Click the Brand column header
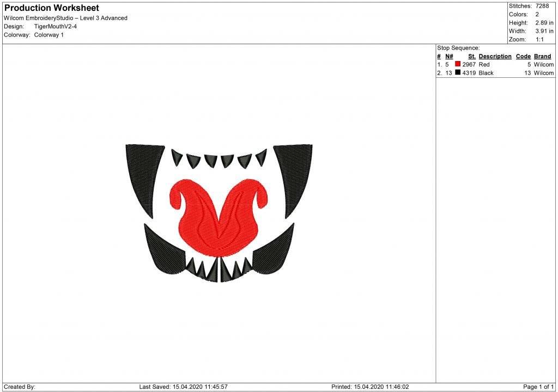Viewport: 558px width, 392px height. [x=542, y=56]
